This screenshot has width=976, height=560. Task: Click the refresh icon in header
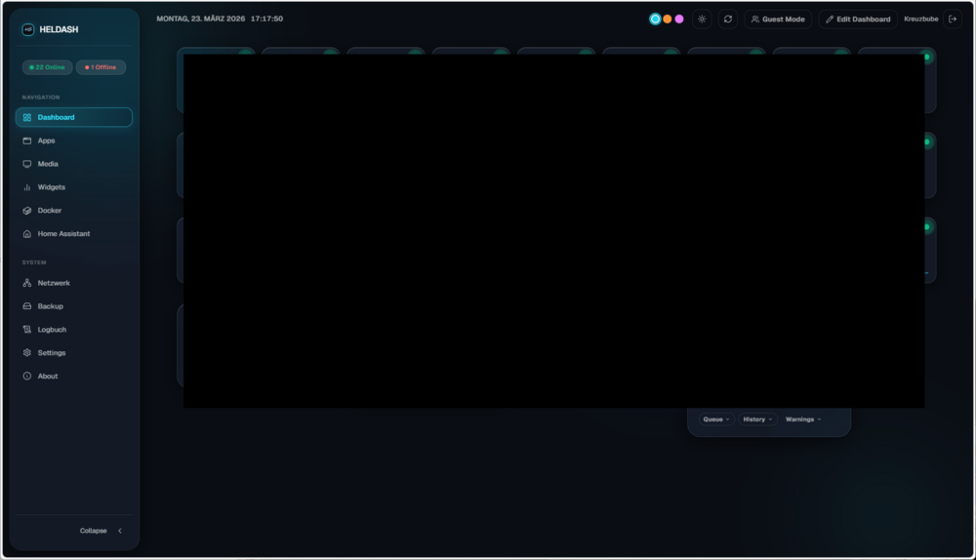pos(728,20)
